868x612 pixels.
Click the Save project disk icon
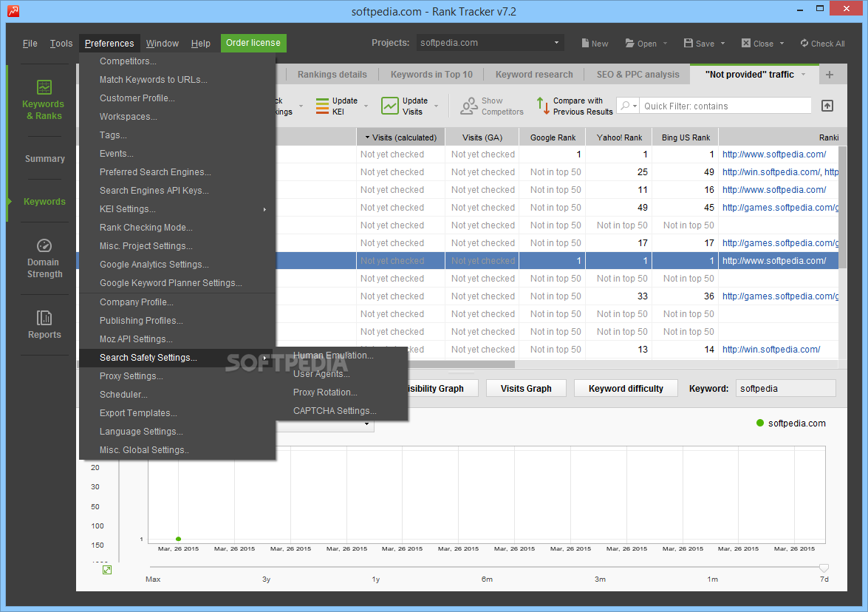coord(688,43)
